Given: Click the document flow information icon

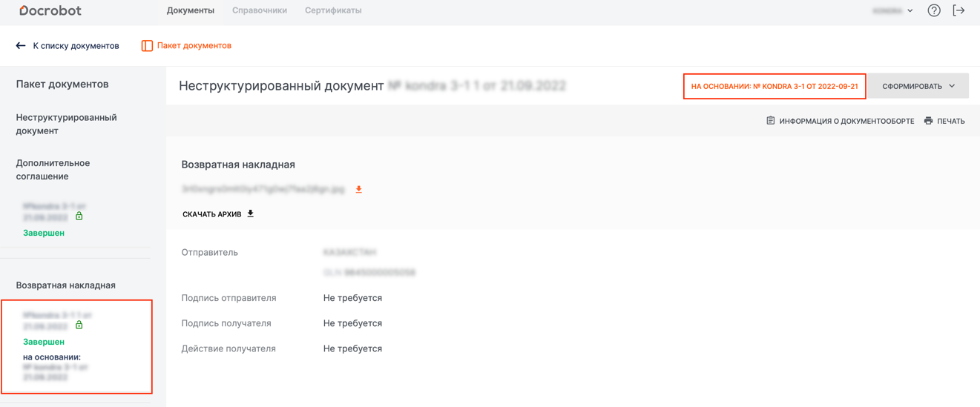Looking at the screenshot, I should click(771, 121).
